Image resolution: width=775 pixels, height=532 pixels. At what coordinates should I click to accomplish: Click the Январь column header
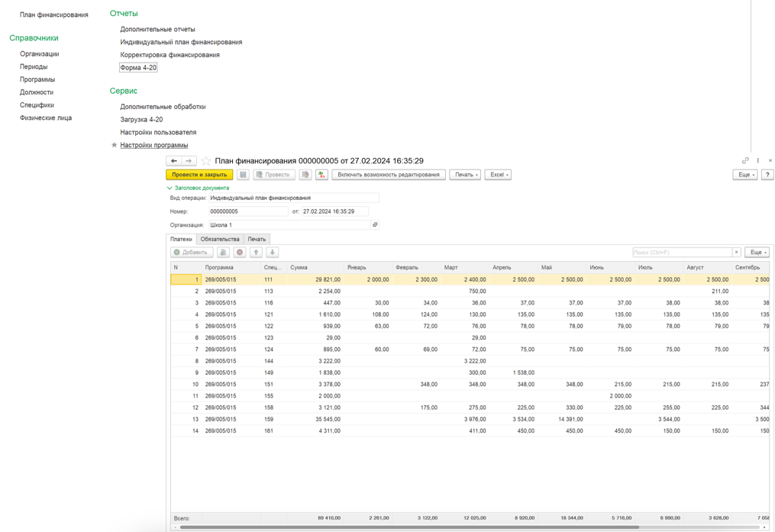pos(368,267)
